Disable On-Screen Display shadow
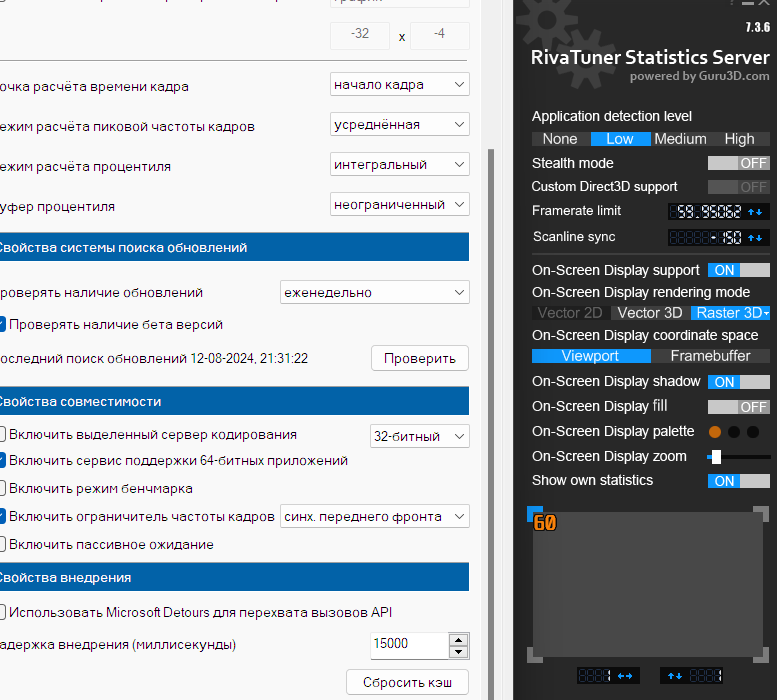The image size is (777, 700). pos(739,382)
